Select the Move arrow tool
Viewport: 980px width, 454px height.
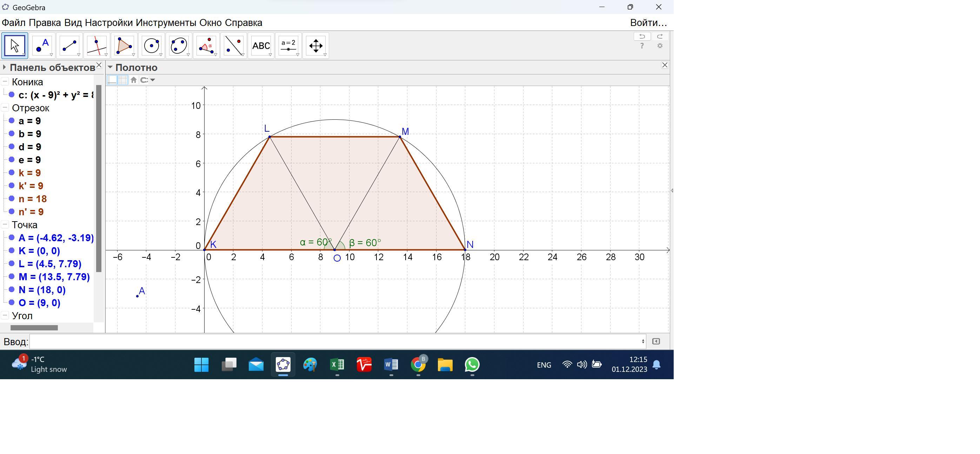14,46
